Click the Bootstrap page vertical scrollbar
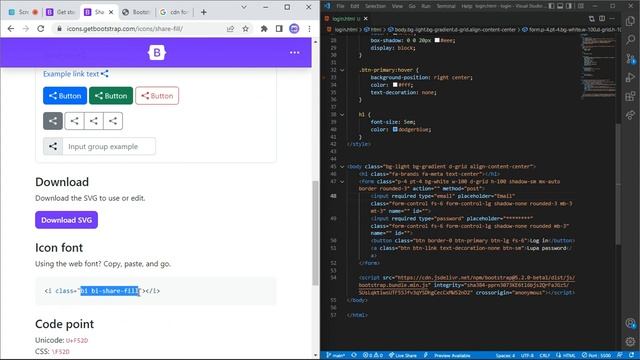 315,233
